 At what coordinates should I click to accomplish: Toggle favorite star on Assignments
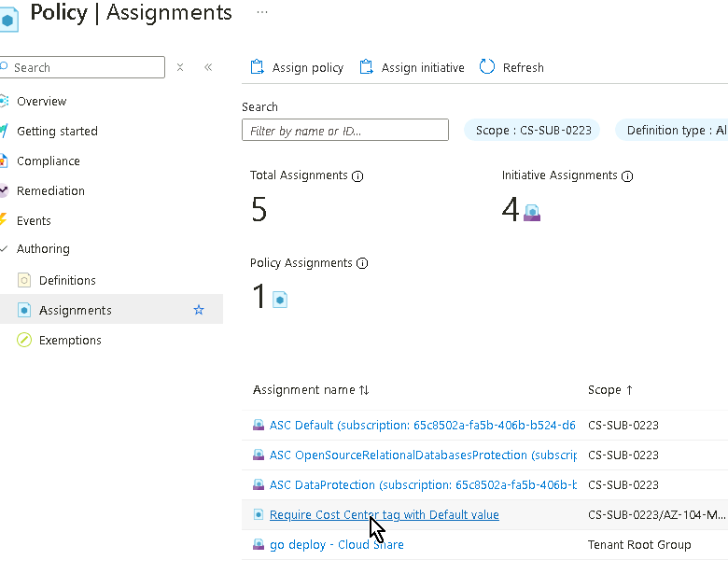click(199, 310)
